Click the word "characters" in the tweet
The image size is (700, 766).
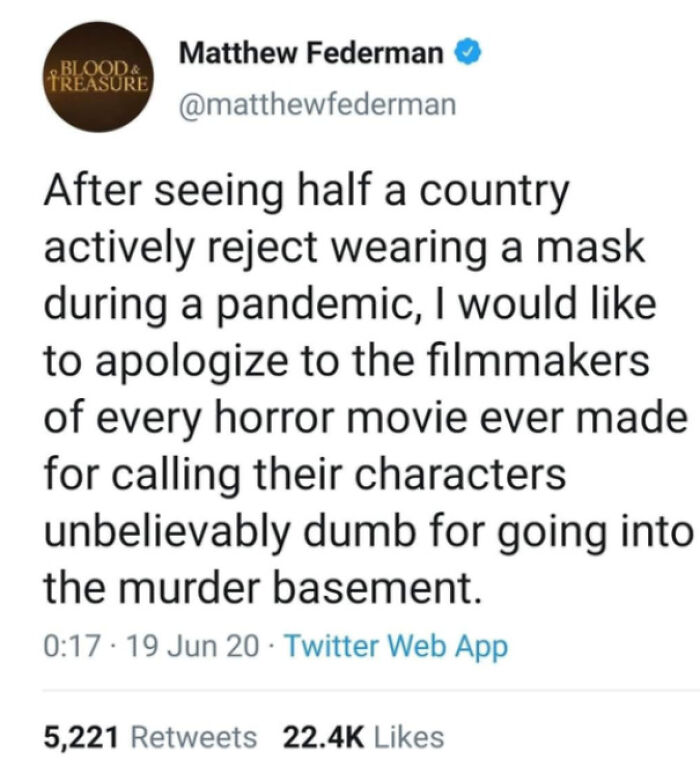460,474
